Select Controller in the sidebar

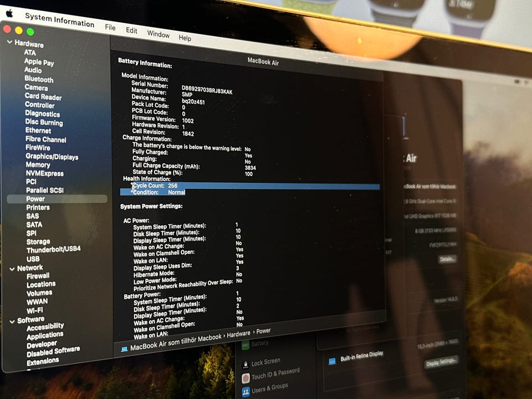(40, 105)
